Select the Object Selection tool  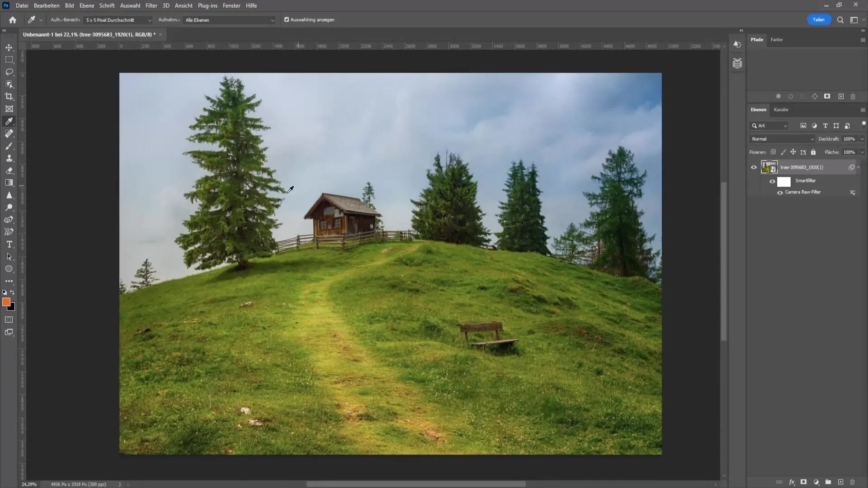tap(9, 84)
